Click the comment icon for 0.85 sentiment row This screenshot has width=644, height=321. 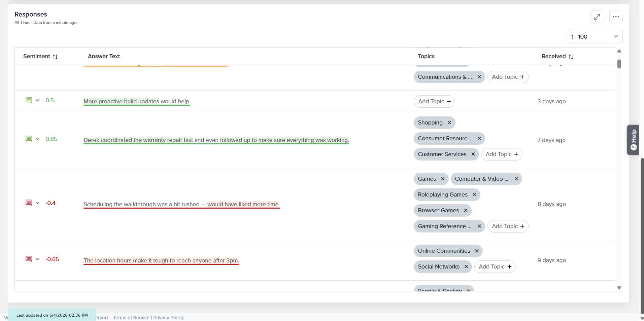29,139
